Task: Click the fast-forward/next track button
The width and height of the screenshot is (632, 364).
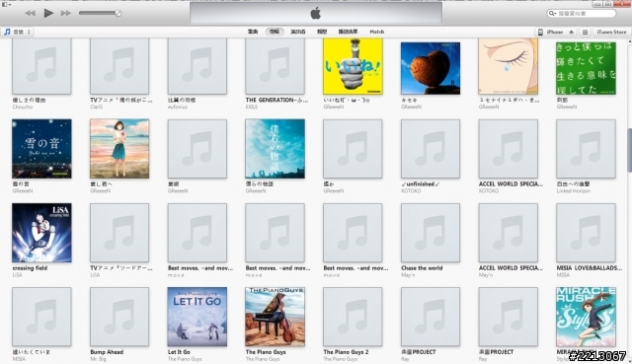Action: click(x=66, y=13)
